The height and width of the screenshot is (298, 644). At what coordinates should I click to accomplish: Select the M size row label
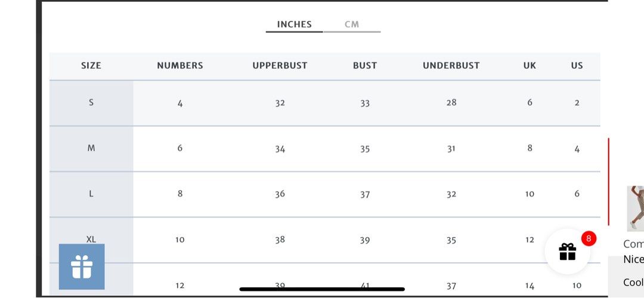point(91,148)
